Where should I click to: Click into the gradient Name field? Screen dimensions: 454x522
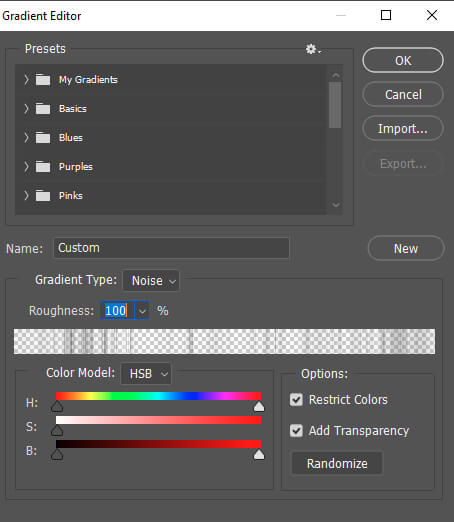click(x=171, y=248)
